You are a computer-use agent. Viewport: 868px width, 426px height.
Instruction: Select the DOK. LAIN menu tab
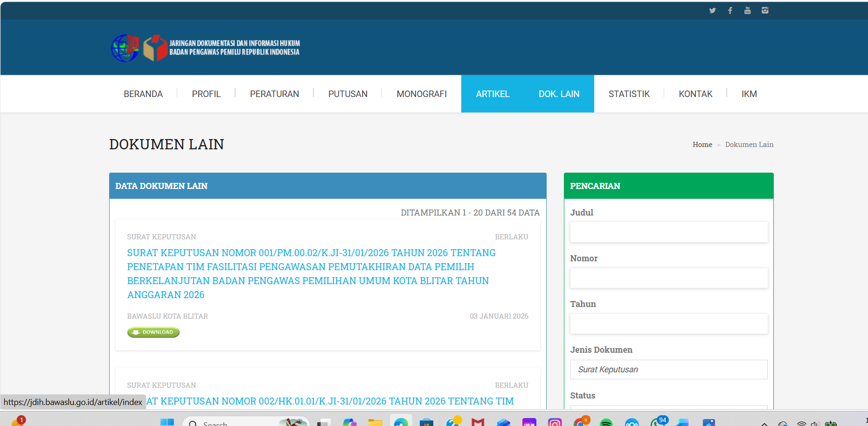click(559, 94)
